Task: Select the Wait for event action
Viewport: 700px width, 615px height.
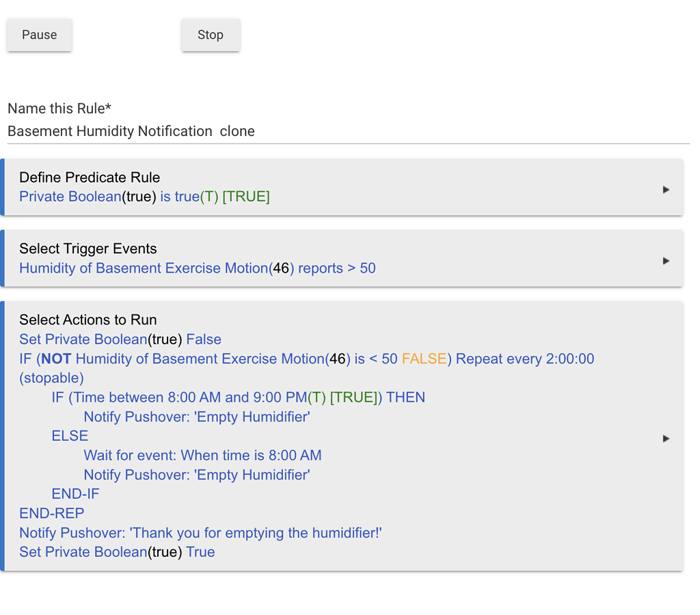Action: point(202,455)
